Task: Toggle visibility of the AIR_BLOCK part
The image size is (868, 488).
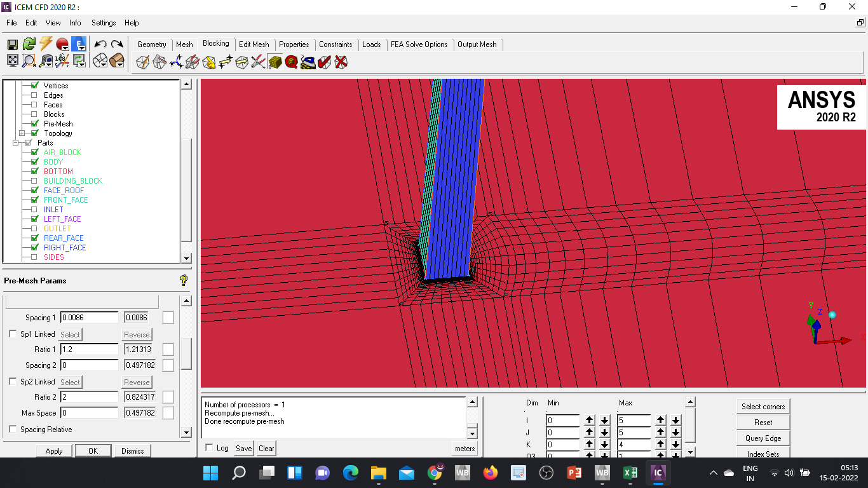Action: pos(34,152)
